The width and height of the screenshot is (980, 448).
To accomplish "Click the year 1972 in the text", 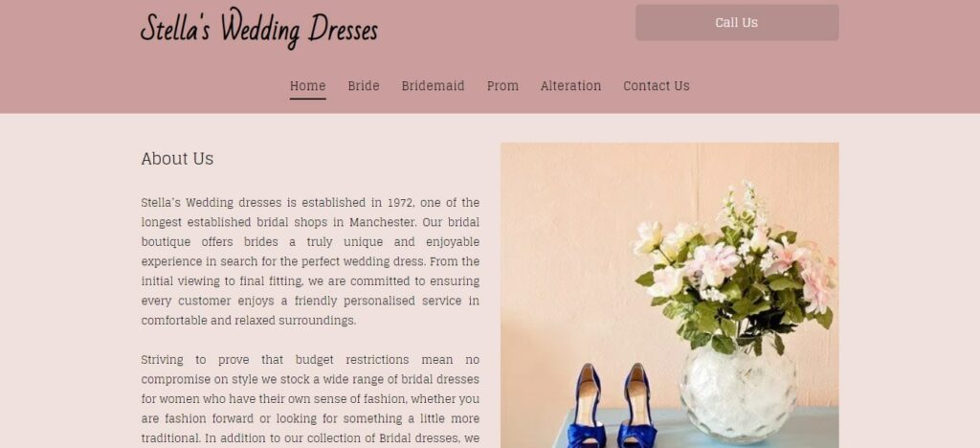I will tap(401, 202).
